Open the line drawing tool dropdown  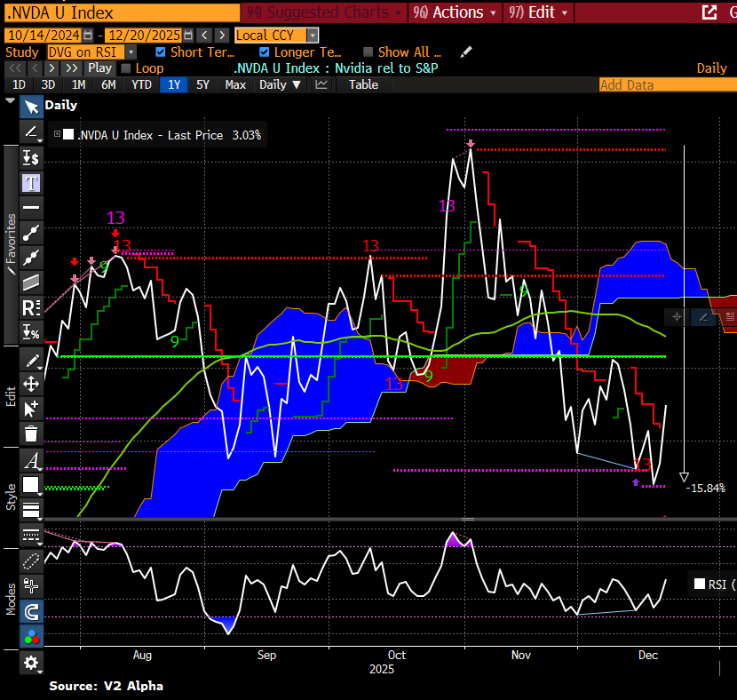(x=31, y=131)
